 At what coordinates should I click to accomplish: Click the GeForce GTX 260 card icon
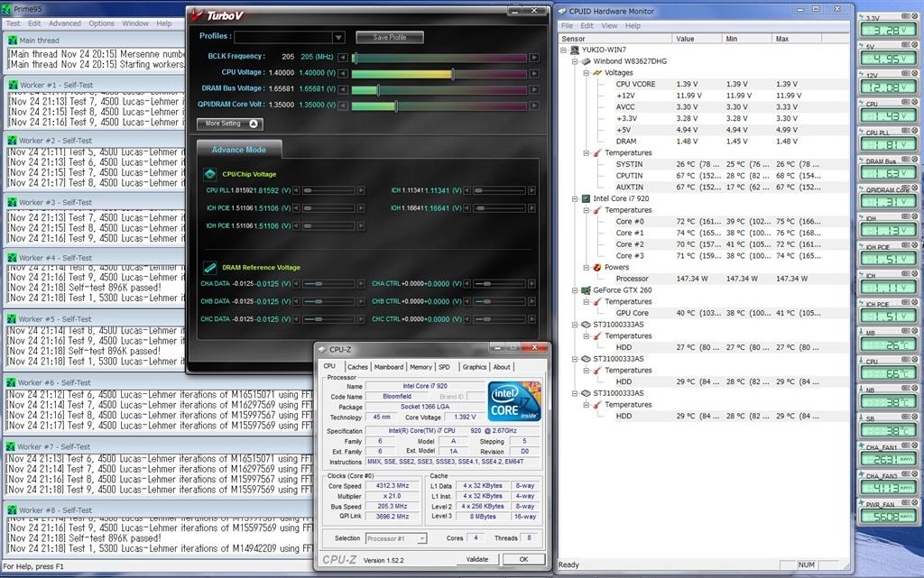pyautogui.click(x=587, y=290)
